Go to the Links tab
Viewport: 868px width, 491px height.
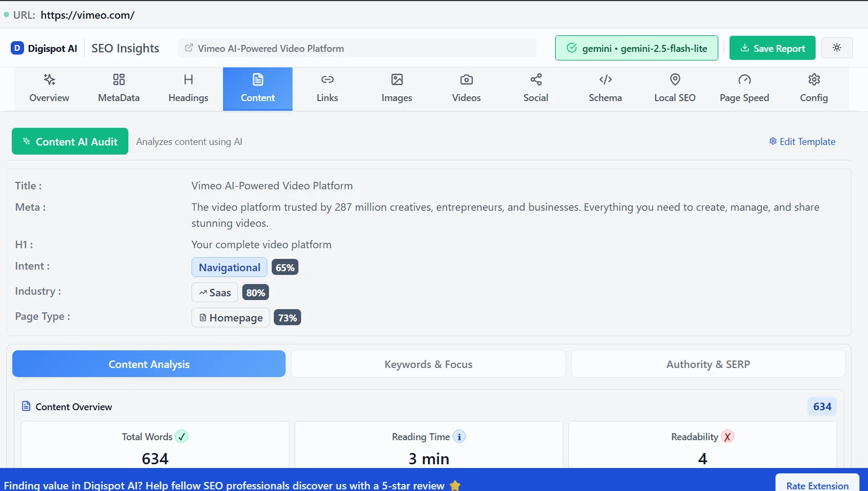point(327,89)
